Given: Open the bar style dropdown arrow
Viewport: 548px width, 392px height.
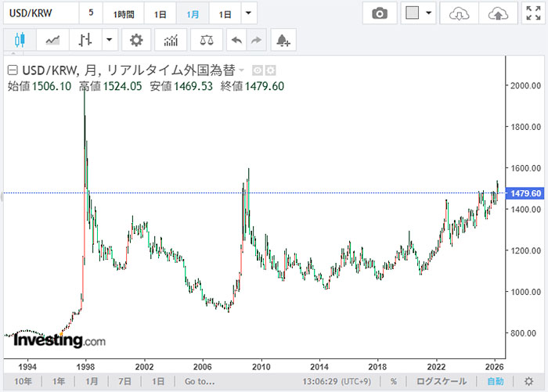Looking at the screenshot, I should pyautogui.click(x=108, y=39).
